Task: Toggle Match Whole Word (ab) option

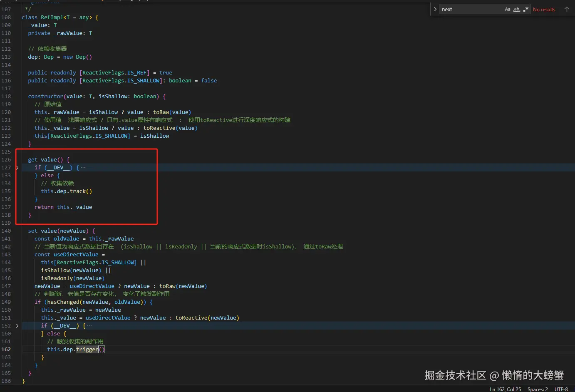Action: coord(517,9)
